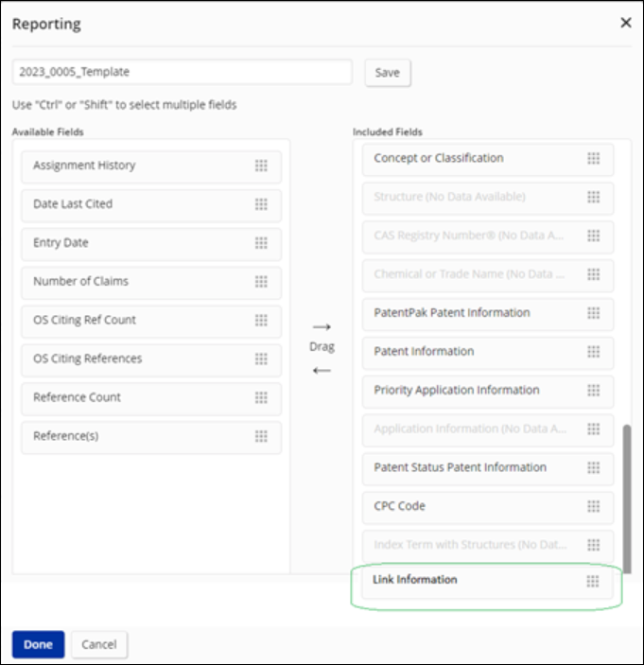Click grip icon on Link Information

pos(593,581)
